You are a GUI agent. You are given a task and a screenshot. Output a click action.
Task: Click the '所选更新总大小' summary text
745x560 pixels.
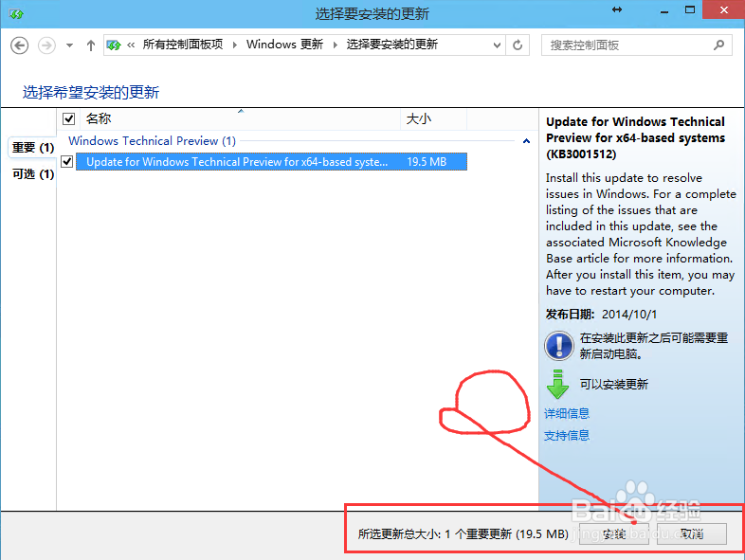pyautogui.click(x=463, y=533)
